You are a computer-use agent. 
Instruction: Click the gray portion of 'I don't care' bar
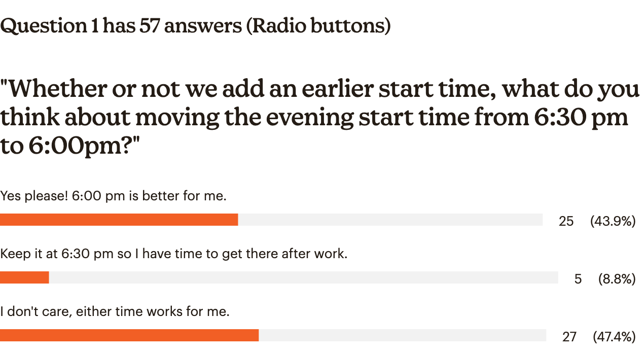(402, 335)
